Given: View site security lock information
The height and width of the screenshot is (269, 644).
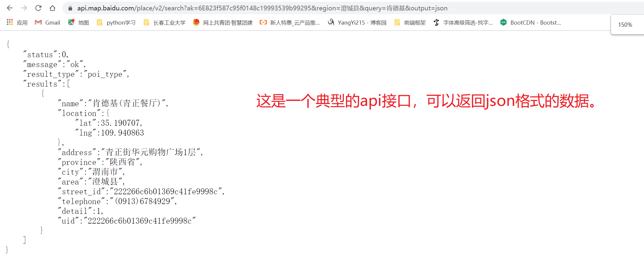Looking at the screenshot, I should pyautogui.click(x=70, y=8).
